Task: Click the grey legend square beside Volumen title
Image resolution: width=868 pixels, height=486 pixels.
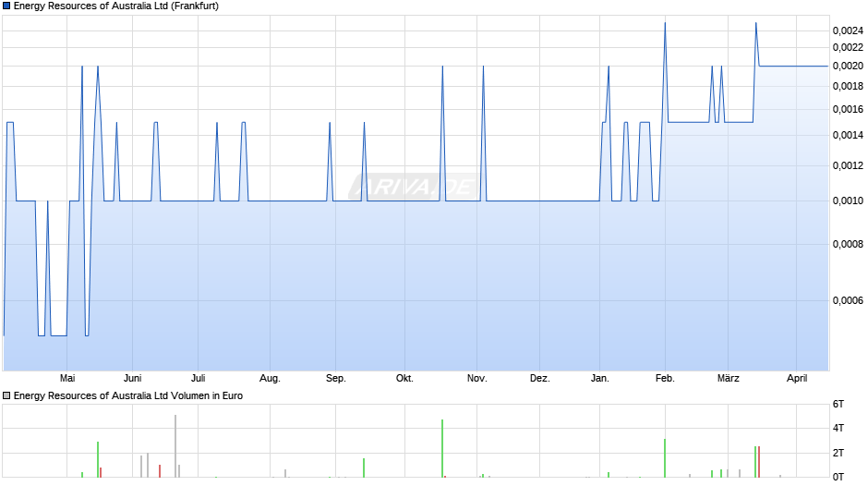Action: (6, 395)
